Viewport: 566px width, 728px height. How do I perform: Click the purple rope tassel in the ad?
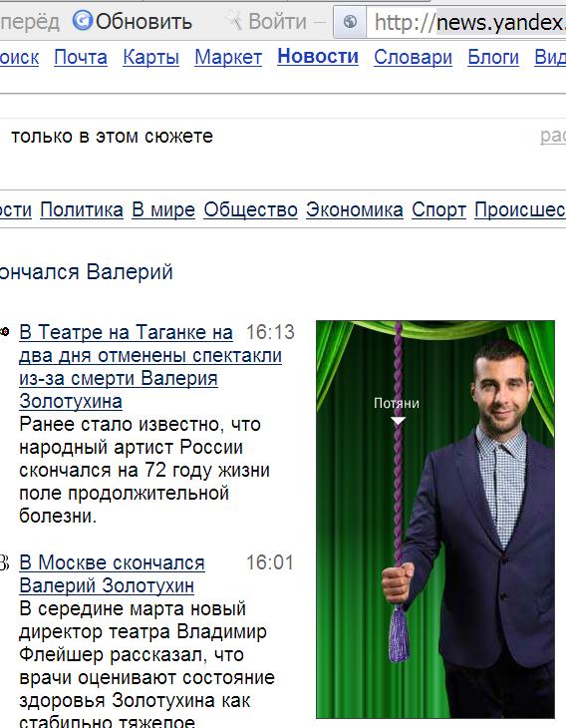point(399,633)
